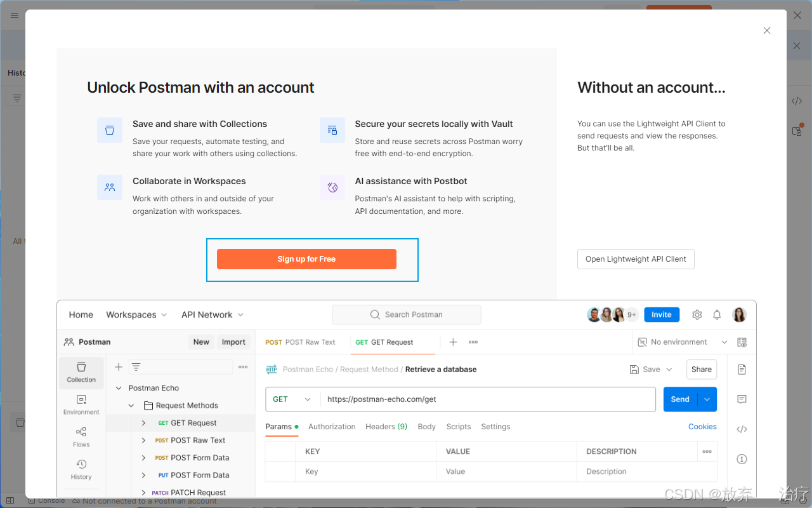This screenshot has width=812, height=508.
Task: Click the Send button dropdown arrow
Action: pos(707,399)
